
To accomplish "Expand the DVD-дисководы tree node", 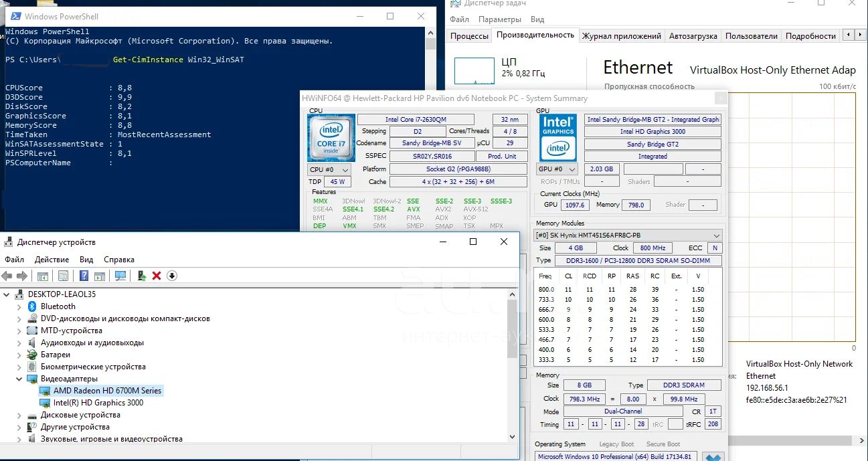I will click(19, 318).
